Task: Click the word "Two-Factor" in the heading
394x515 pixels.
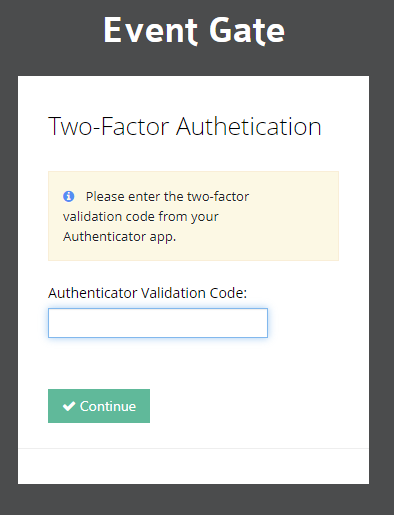Action: [109, 126]
